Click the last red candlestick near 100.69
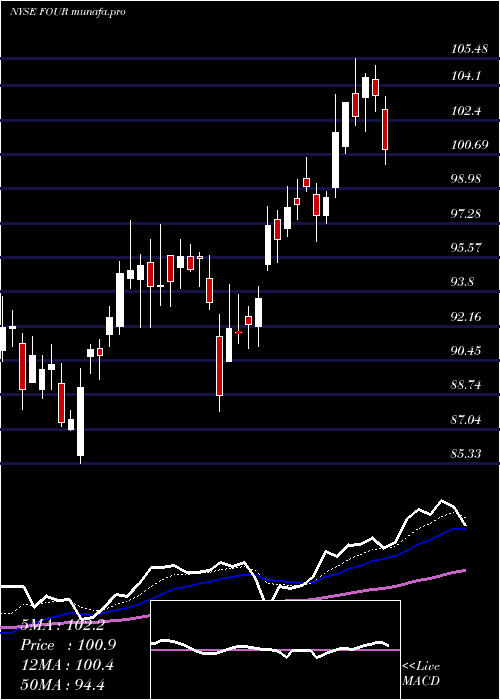This screenshot has height=700, width=500. click(385, 129)
